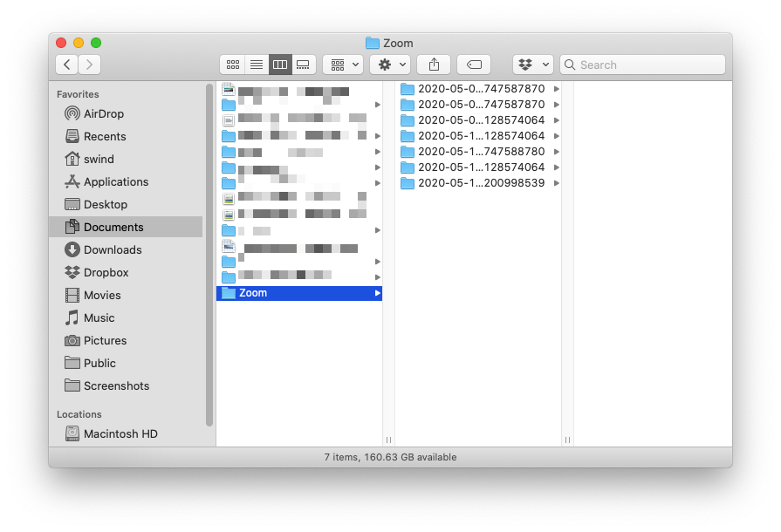This screenshot has height=532, width=781.
Task: Expand the folder ending in 200998539
Action: point(558,182)
